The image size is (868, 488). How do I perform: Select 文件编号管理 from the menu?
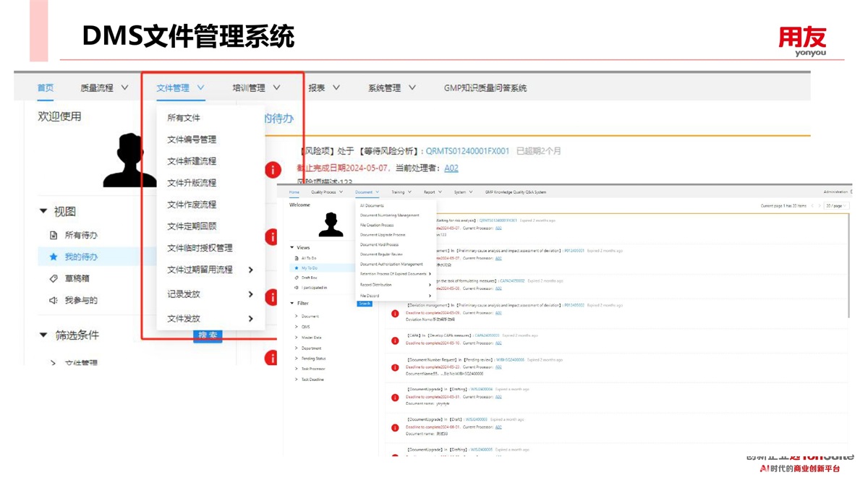click(192, 140)
